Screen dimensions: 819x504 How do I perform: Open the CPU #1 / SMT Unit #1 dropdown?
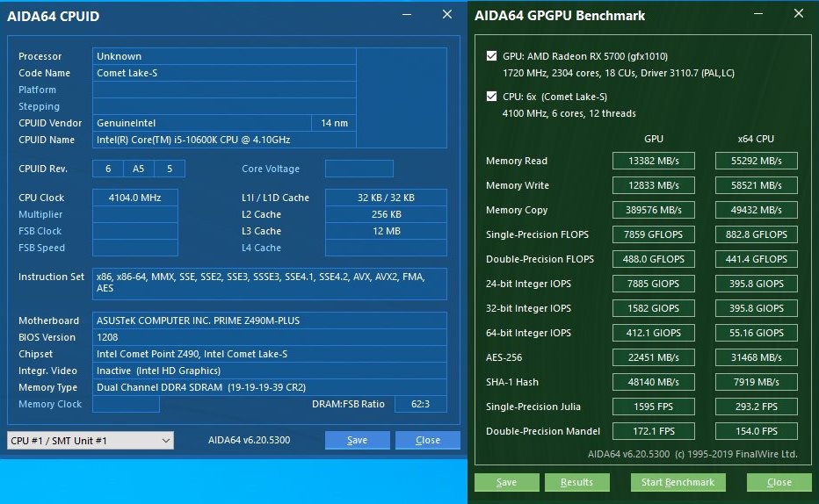click(91, 441)
